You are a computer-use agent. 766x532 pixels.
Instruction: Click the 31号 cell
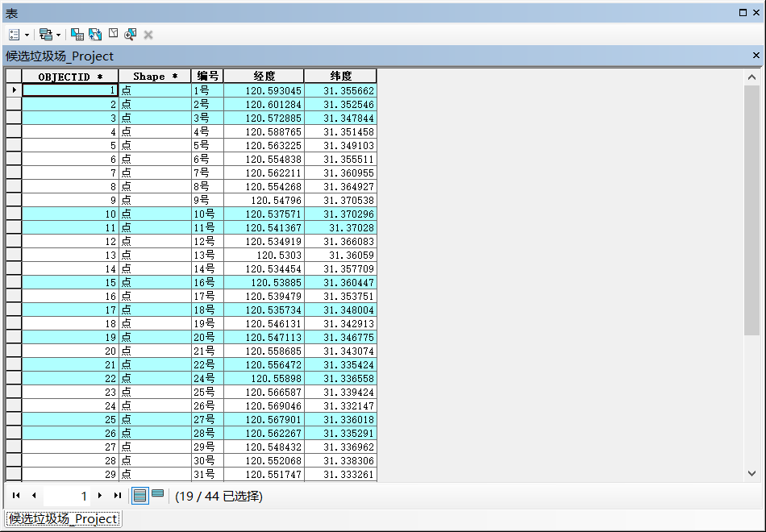pyautogui.click(x=207, y=473)
